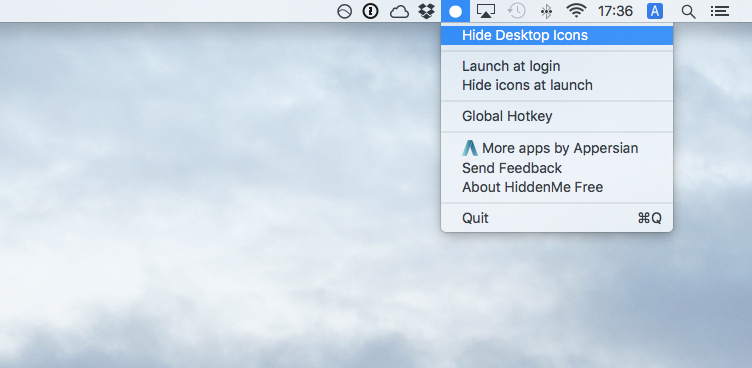
Task: Open the cloud icon in menu bar
Action: coord(399,12)
